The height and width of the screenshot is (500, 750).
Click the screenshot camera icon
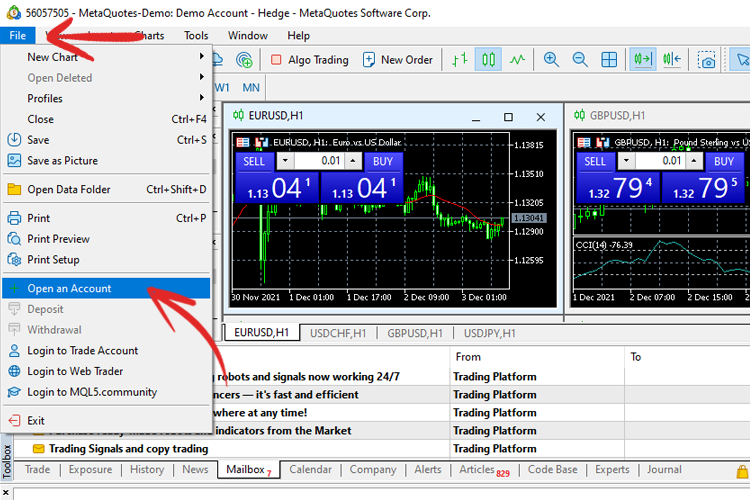click(706, 60)
